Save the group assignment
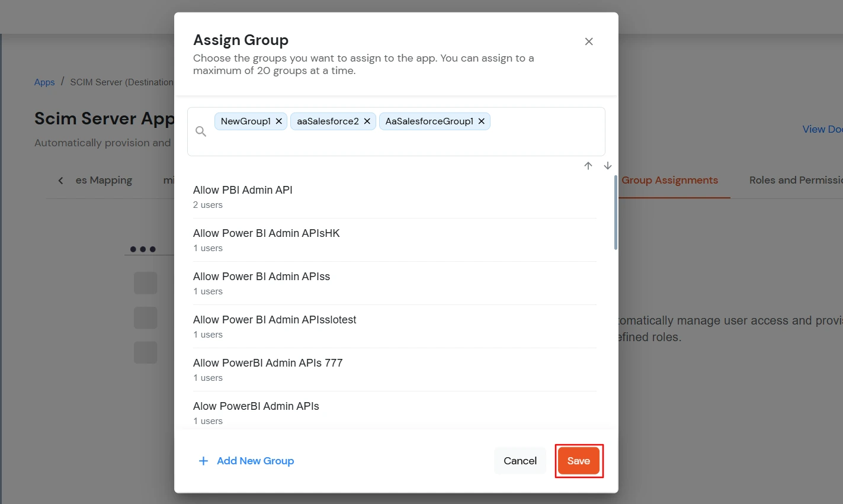Viewport: 843px width, 504px height. pos(579,460)
